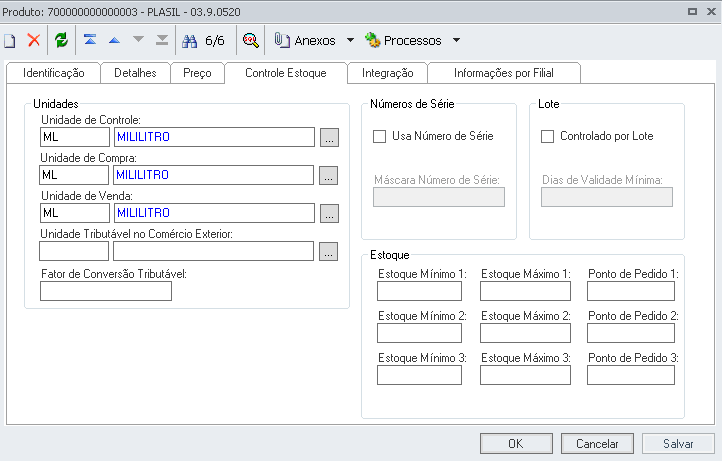This screenshot has width=722, height=461.
Task: Switch to the Identificação tab
Action: tap(53, 73)
